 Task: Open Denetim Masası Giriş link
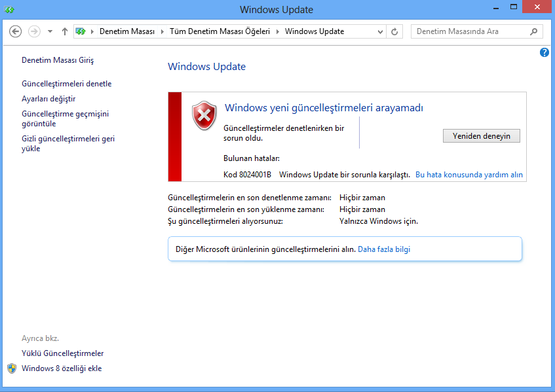point(58,60)
